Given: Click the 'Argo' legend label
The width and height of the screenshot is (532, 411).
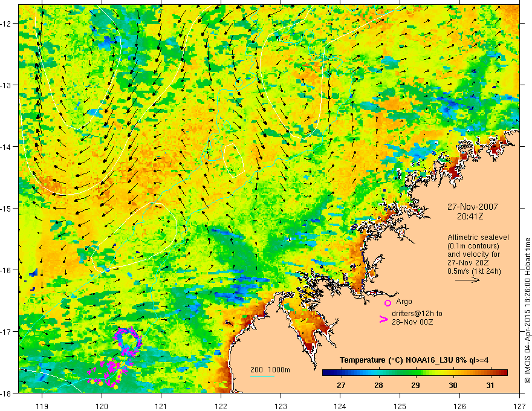Looking at the screenshot, I should pos(404,302).
